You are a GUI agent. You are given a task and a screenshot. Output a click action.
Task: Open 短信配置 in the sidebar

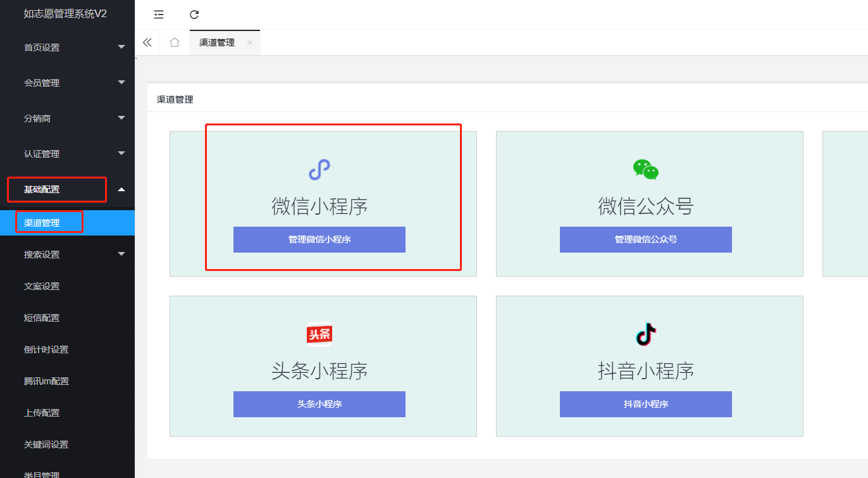point(42,318)
